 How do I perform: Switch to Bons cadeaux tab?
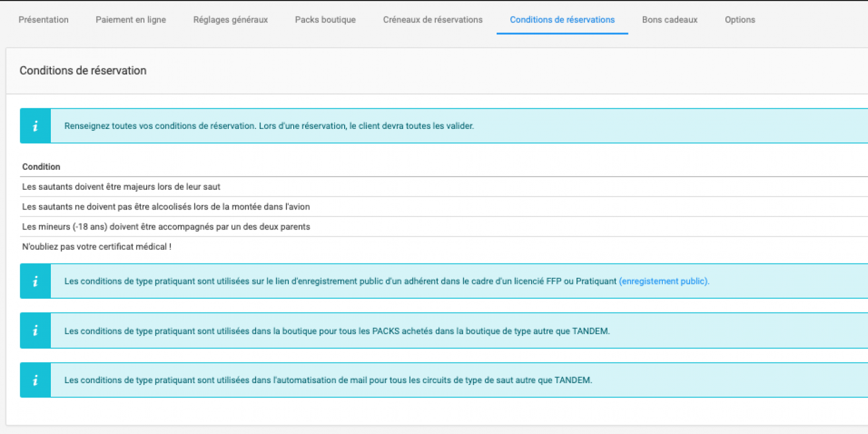[x=670, y=20]
